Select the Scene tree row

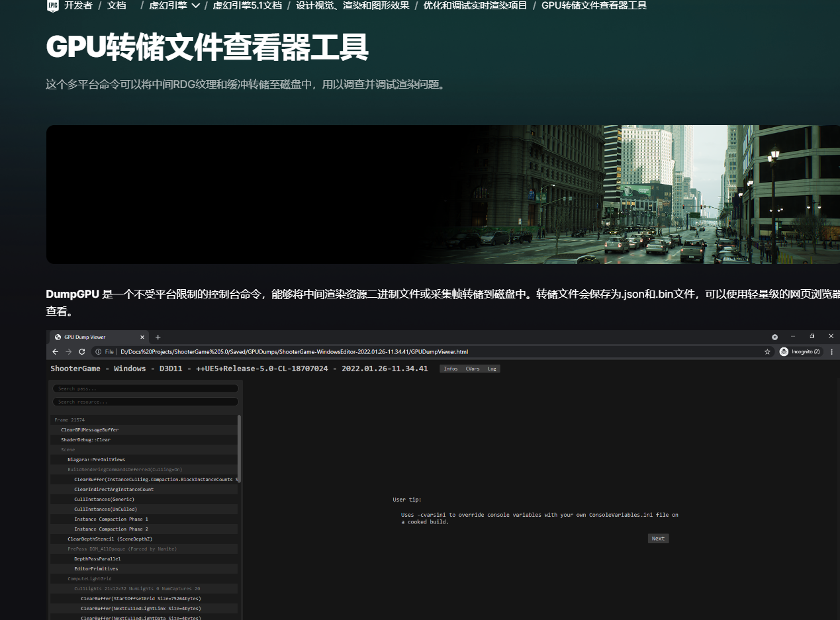coord(144,449)
